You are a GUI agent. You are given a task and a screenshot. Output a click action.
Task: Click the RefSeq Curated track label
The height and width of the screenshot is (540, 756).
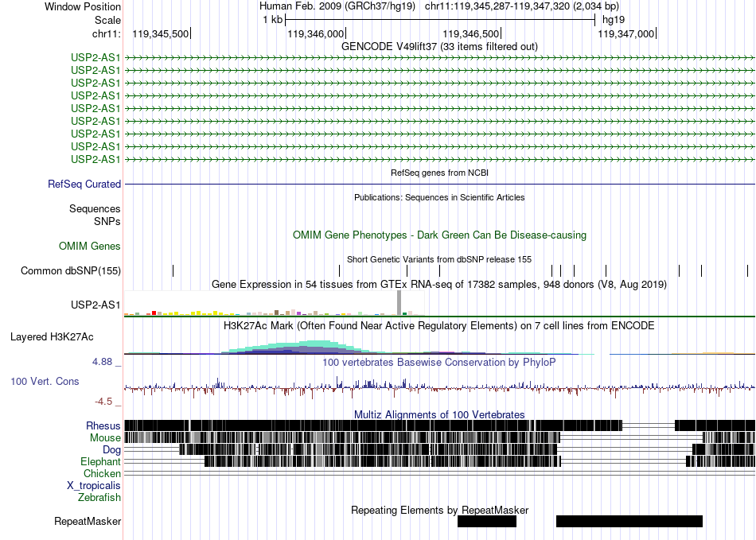click(84, 184)
